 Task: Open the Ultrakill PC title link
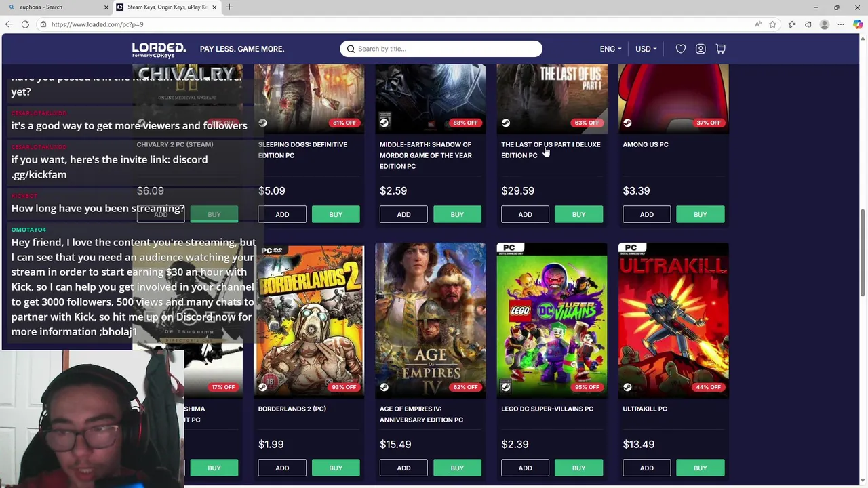point(645,409)
